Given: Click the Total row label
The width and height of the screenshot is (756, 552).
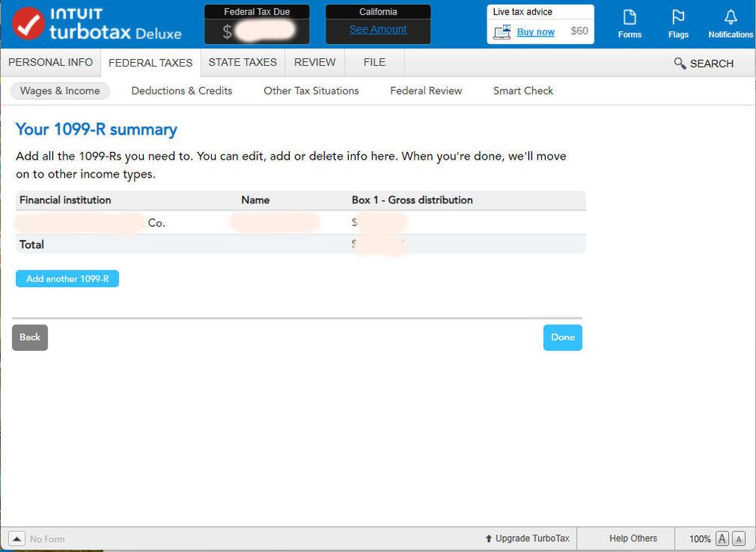Looking at the screenshot, I should pyautogui.click(x=31, y=244).
